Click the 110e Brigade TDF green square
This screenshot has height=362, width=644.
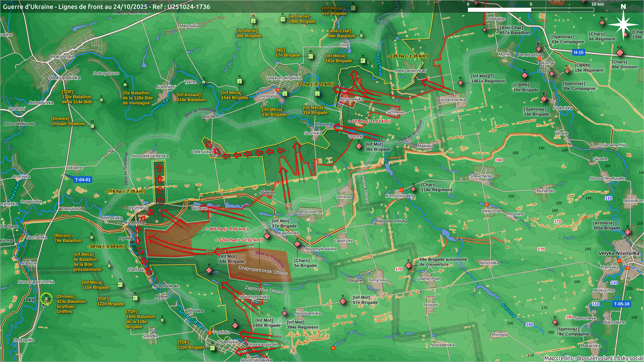click(212, 348)
